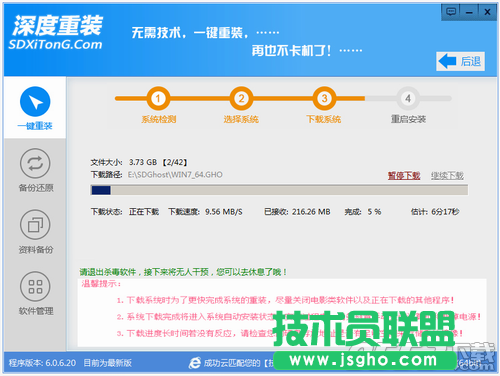Pause download via 暂停下载 link
The width and height of the screenshot is (500, 376).
pos(404,175)
